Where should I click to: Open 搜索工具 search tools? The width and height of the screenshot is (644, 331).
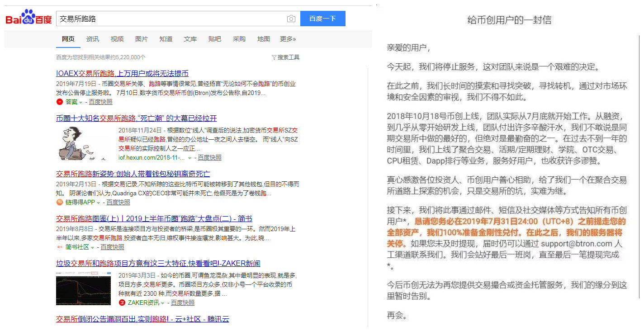(x=288, y=57)
